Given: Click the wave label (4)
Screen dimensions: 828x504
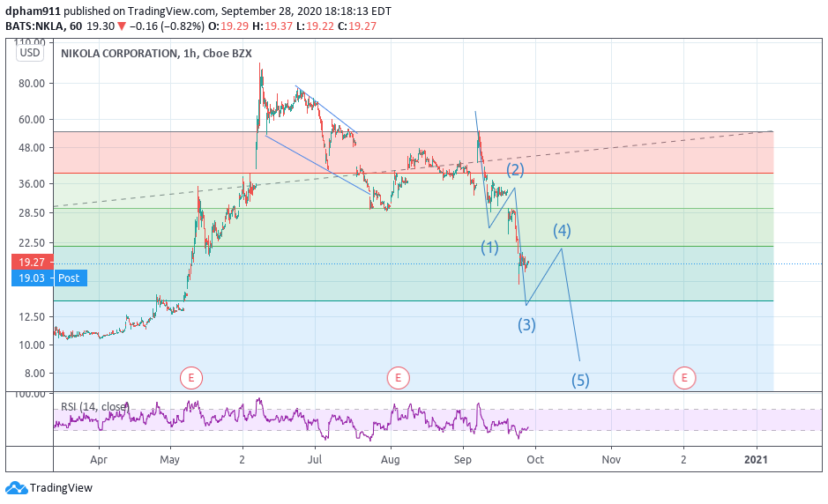Looking at the screenshot, I should (562, 230).
